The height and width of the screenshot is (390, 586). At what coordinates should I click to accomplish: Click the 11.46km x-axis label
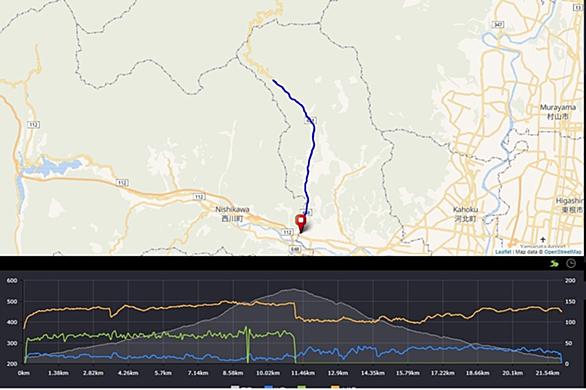click(303, 373)
